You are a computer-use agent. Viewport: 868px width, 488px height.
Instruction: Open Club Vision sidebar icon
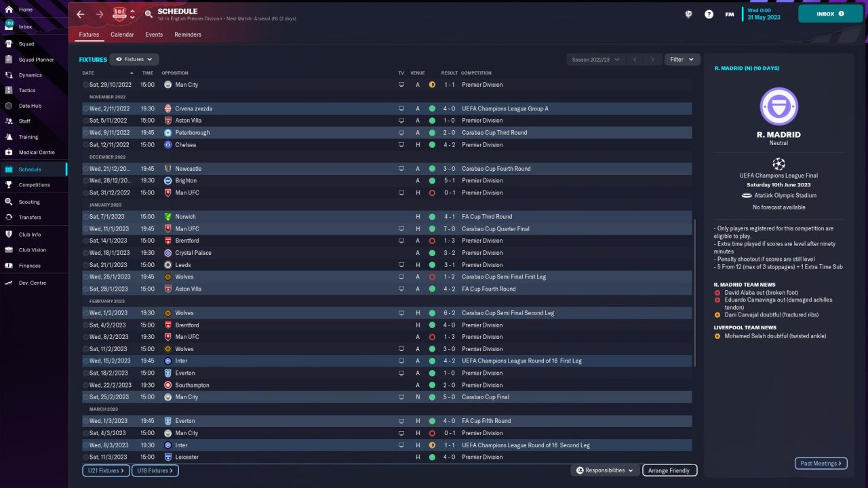9,250
